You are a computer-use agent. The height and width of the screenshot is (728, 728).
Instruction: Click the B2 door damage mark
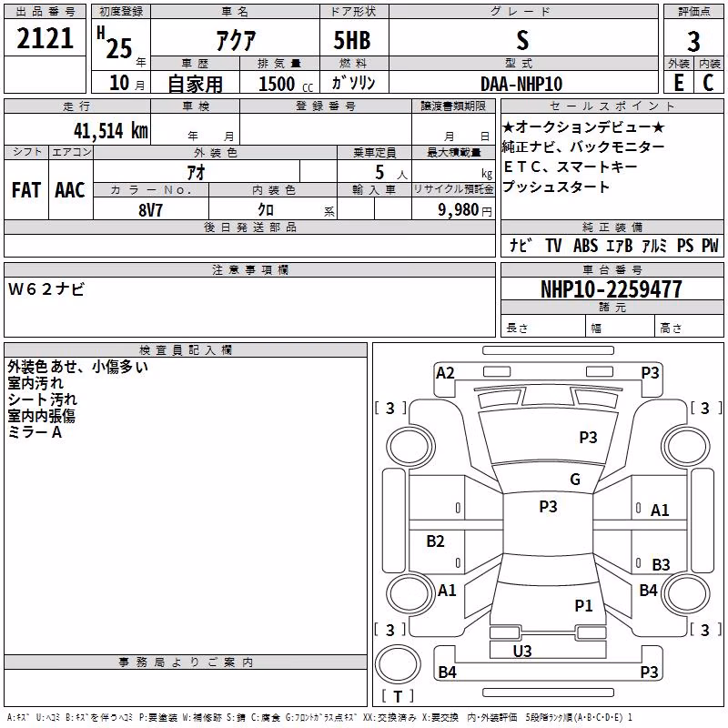pos(435,541)
